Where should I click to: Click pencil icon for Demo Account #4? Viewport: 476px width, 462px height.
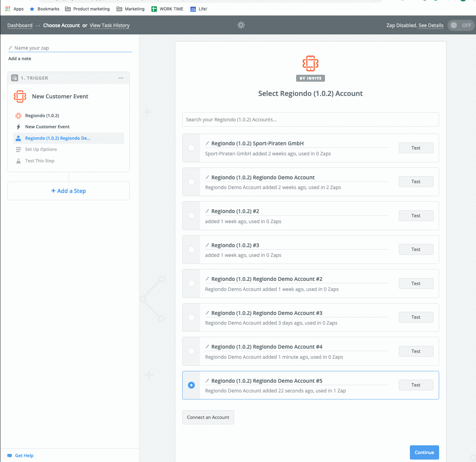(x=207, y=347)
